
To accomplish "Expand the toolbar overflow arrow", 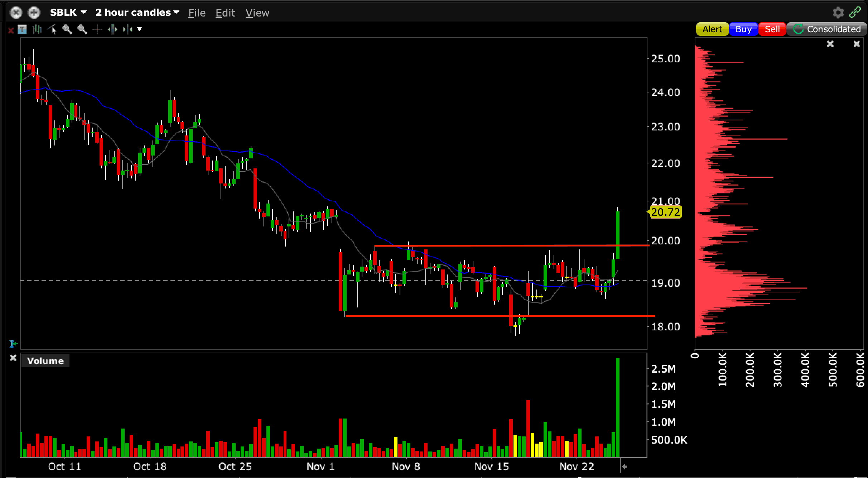I will point(140,29).
